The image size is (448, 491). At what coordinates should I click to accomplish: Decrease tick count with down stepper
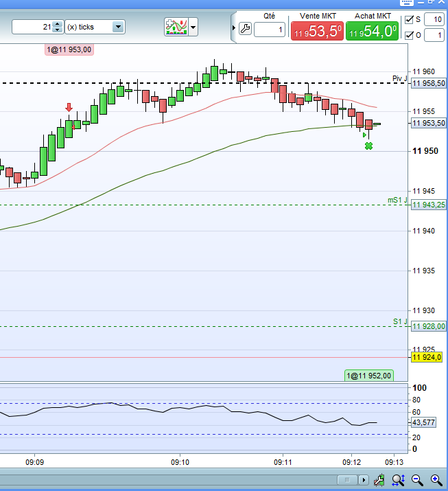[57, 30]
